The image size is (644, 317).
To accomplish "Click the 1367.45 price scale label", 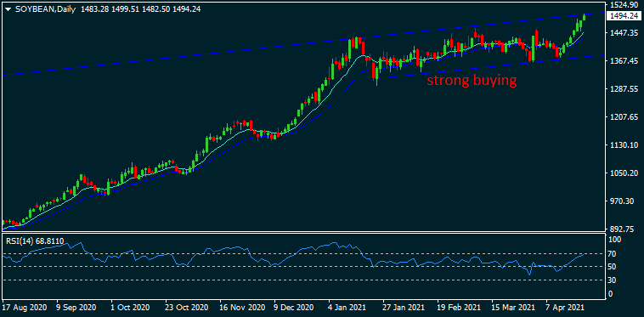I will click(x=624, y=61).
